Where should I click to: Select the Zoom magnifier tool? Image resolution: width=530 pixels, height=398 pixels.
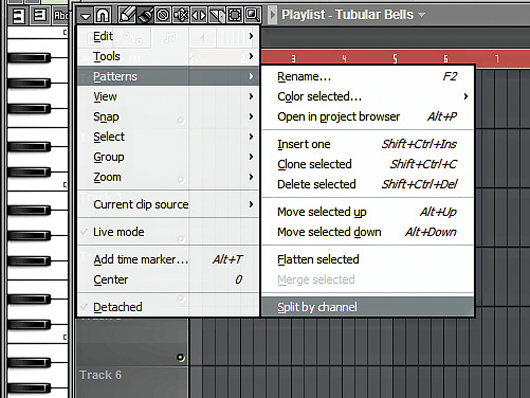click(252, 15)
